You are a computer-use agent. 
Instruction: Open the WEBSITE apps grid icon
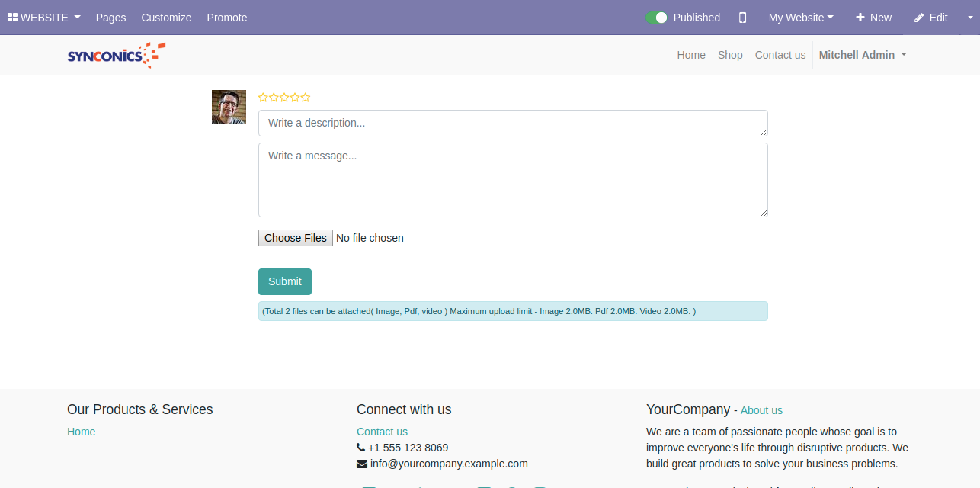point(12,18)
